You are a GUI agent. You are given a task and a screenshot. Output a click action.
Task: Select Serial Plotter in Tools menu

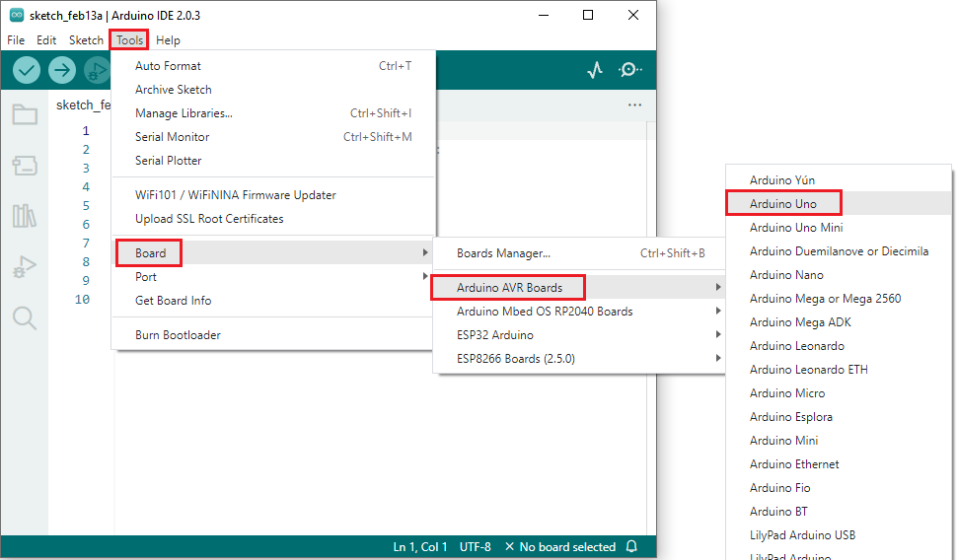point(273,161)
